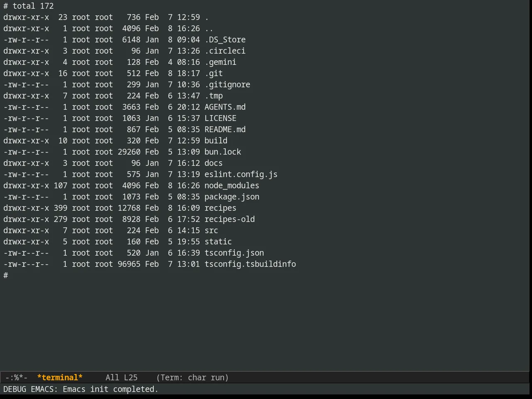Click the *terminal* buffer name in mode line

point(60,377)
